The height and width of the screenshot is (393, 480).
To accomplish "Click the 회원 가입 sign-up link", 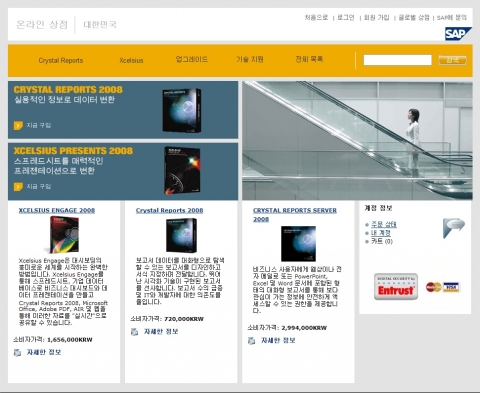I will tap(376, 17).
